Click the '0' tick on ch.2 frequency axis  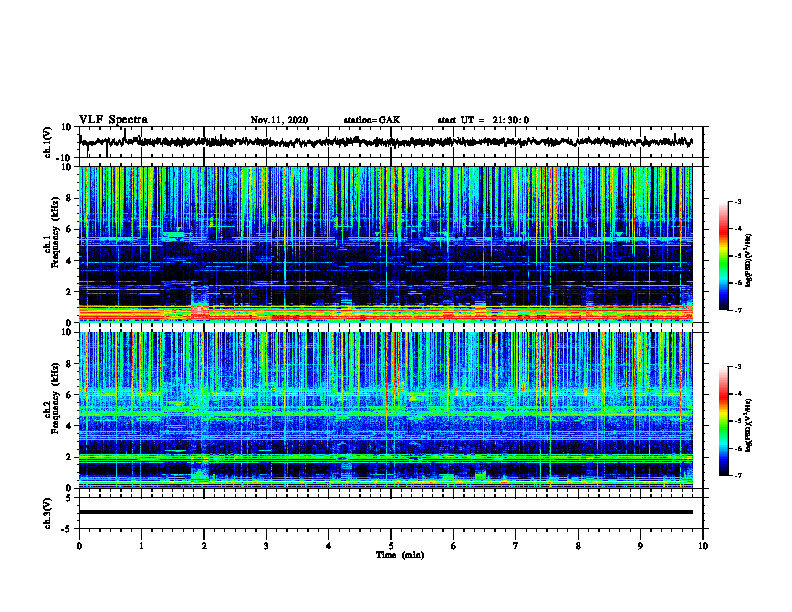coord(69,488)
